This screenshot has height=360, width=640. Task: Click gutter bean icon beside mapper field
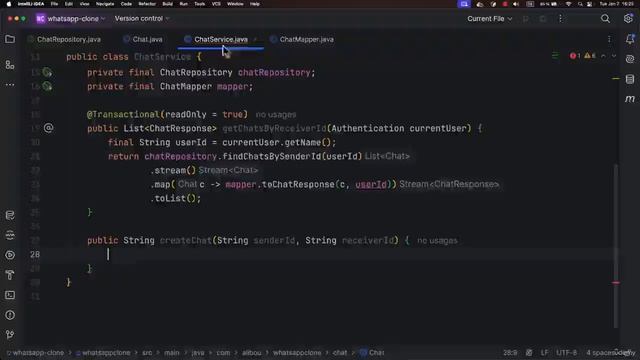[x=47, y=86]
